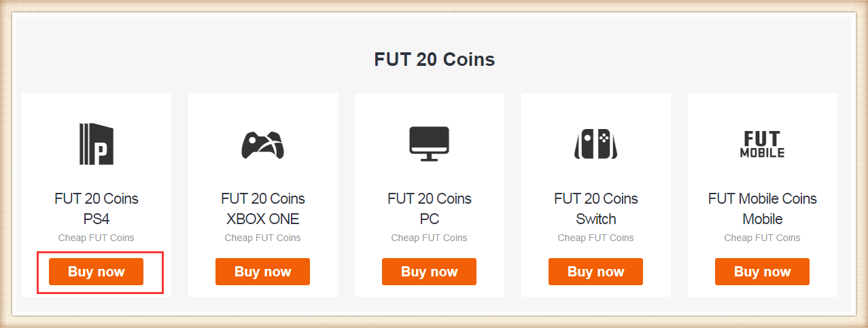This screenshot has height=328, width=868.
Task: Click Cheap FUT Coins under XBOX ONE
Action: (x=263, y=238)
